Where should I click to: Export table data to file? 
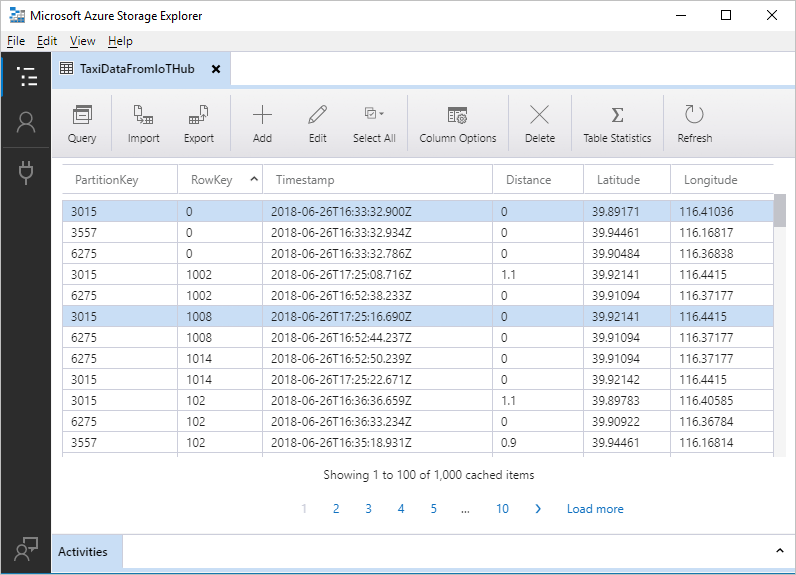pos(198,124)
